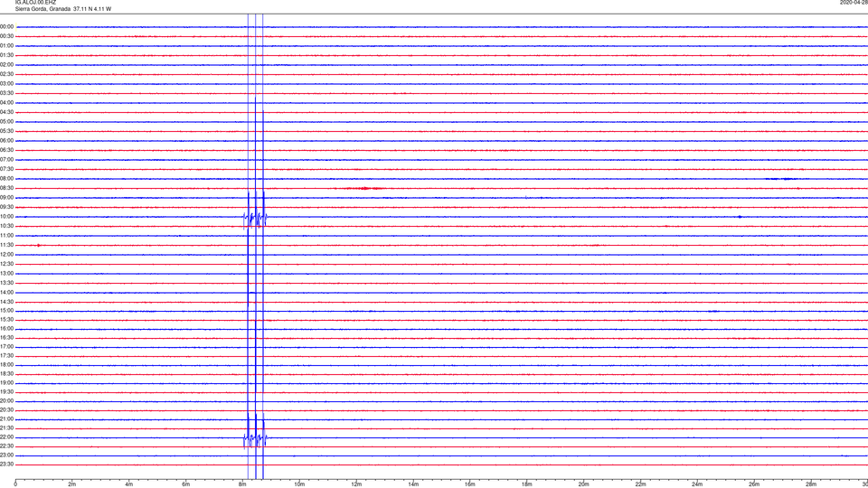The image size is (868, 488).
Task: Select the 09:30 trace time label
Action: (6, 207)
